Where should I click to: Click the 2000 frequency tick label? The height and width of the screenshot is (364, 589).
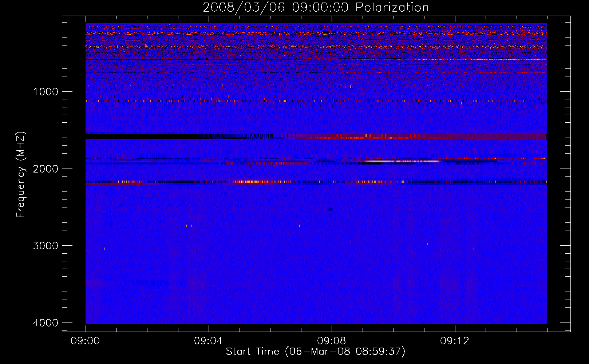46,169
